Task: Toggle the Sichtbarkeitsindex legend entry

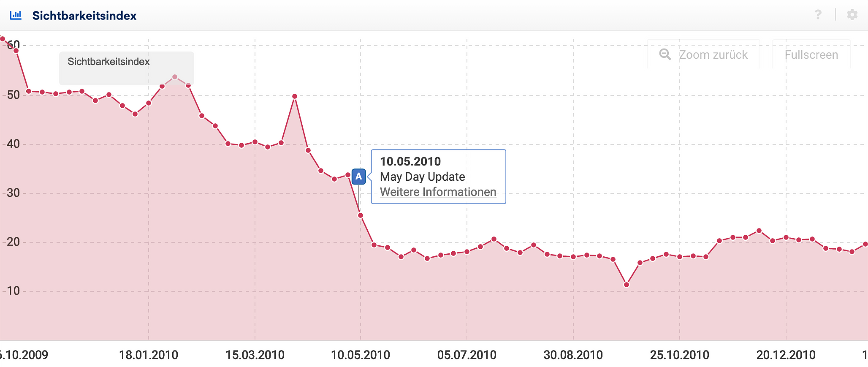Action: tap(108, 62)
